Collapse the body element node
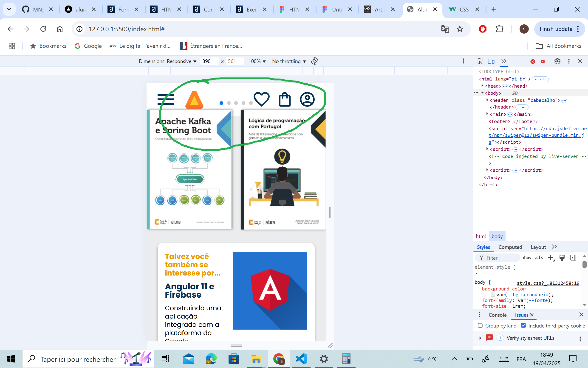 click(x=482, y=93)
